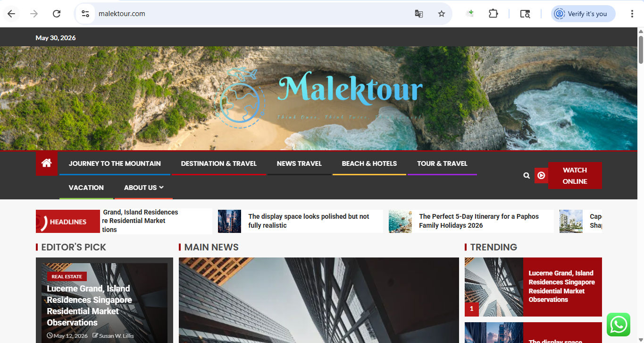Click the extension icon with green plus
This screenshot has height=343, width=644.
pyautogui.click(x=470, y=14)
